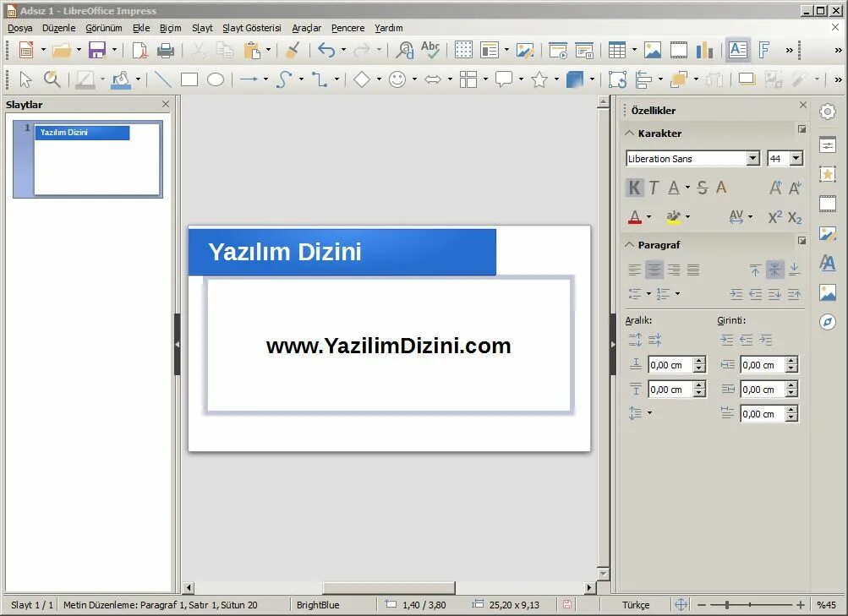848x616 pixels.
Task: Toggle Bold (K) formatting
Action: pyautogui.click(x=634, y=188)
